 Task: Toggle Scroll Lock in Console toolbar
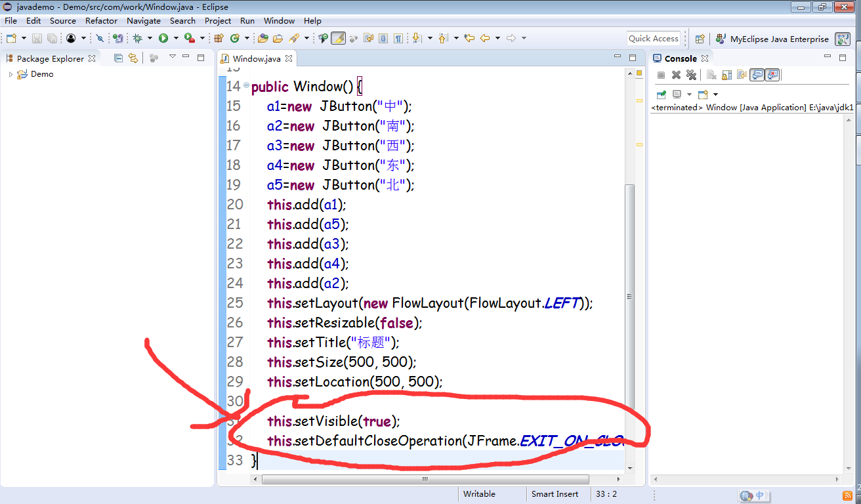(x=727, y=75)
